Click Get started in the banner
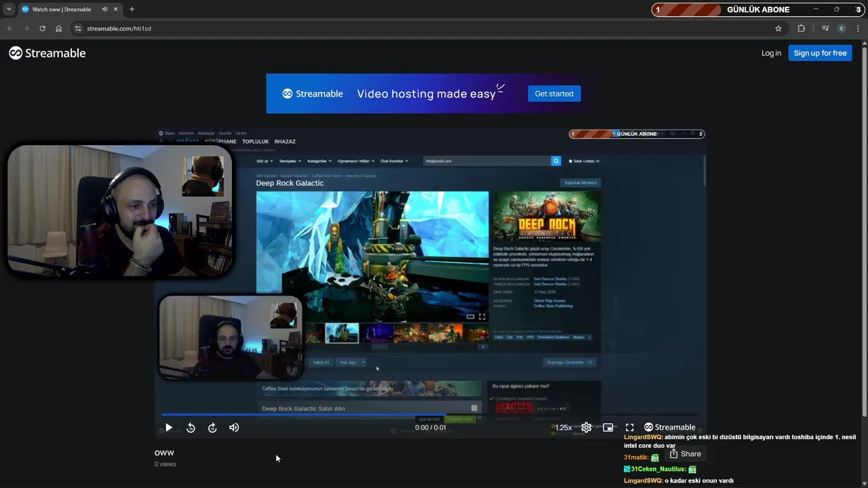 coord(554,94)
